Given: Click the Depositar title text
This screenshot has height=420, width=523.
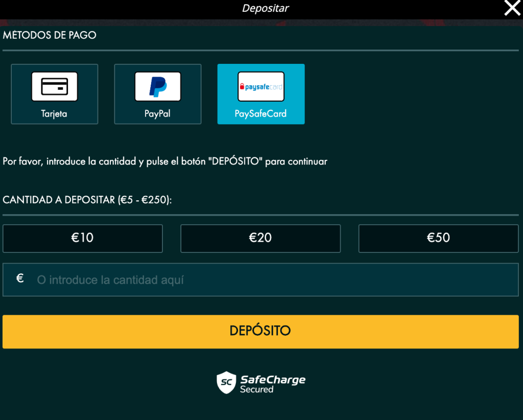Looking at the screenshot, I should 265,8.
